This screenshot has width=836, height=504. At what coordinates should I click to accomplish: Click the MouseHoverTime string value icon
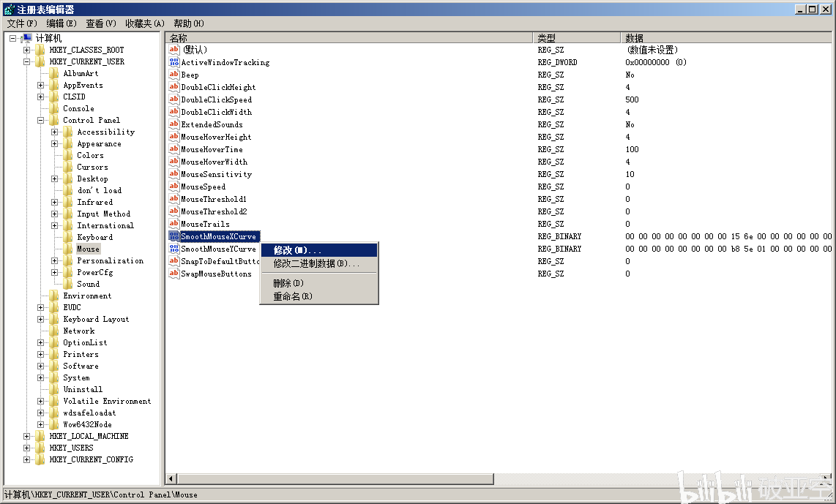pos(173,149)
